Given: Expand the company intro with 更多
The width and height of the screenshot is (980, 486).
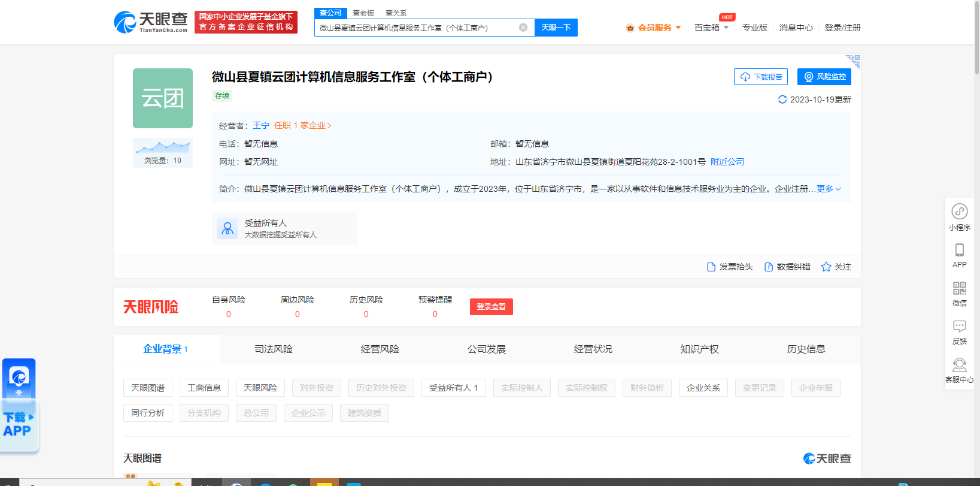Looking at the screenshot, I should point(829,189).
